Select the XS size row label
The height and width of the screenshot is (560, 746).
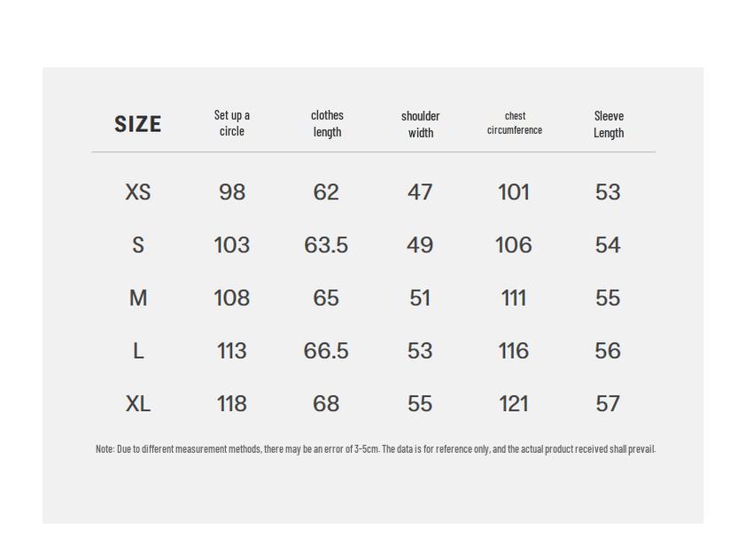[x=138, y=192]
